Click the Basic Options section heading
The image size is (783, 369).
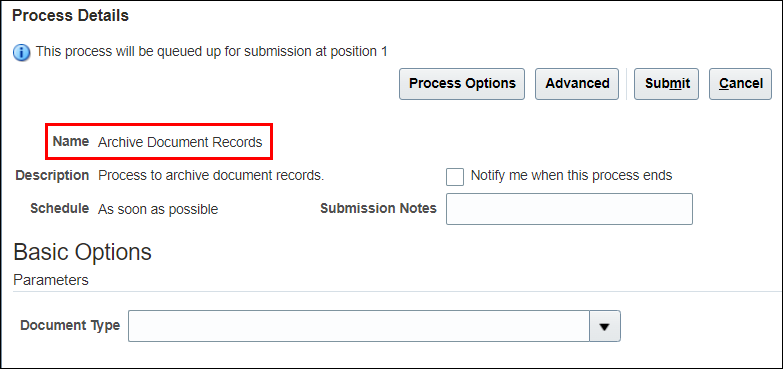pyautogui.click(x=82, y=252)
